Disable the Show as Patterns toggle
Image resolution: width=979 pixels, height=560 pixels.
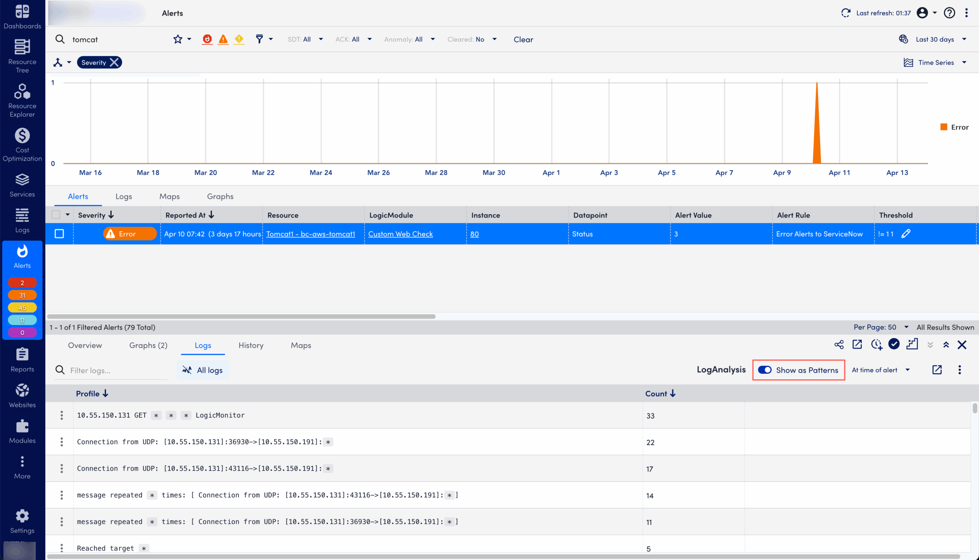pos(765,370)
